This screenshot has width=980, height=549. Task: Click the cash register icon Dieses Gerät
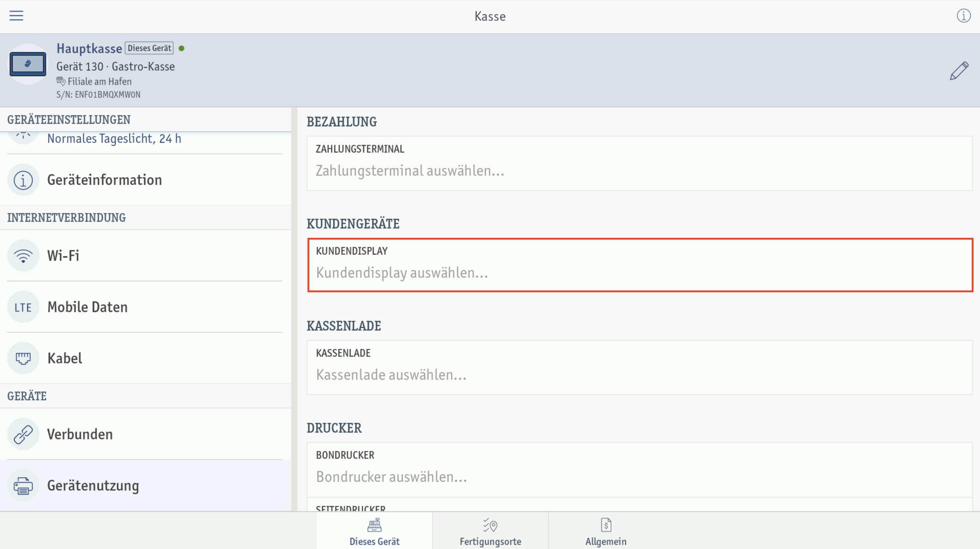pos(374,525)
